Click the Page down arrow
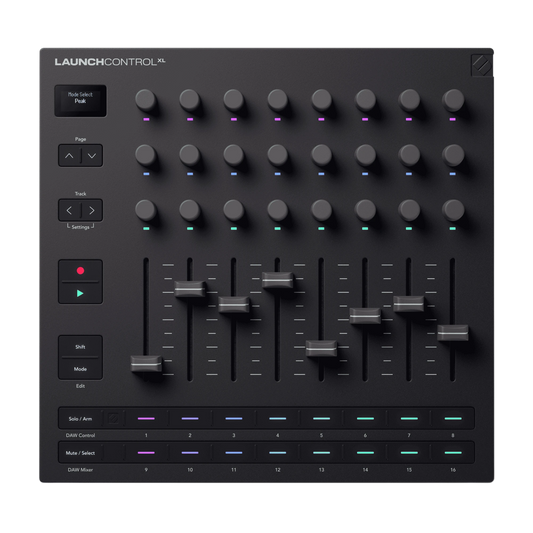 [92, 156]
